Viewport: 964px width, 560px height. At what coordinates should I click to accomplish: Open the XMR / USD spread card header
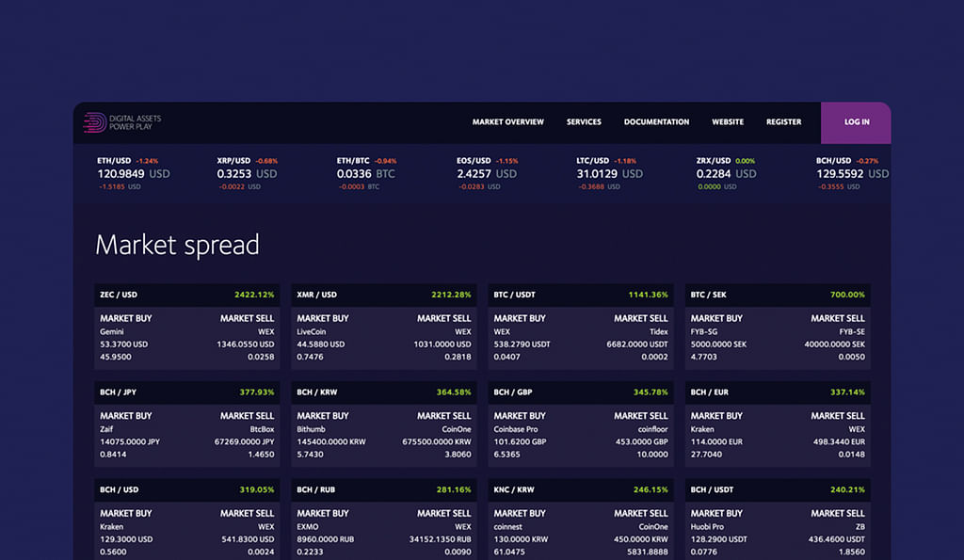[383, 295]
